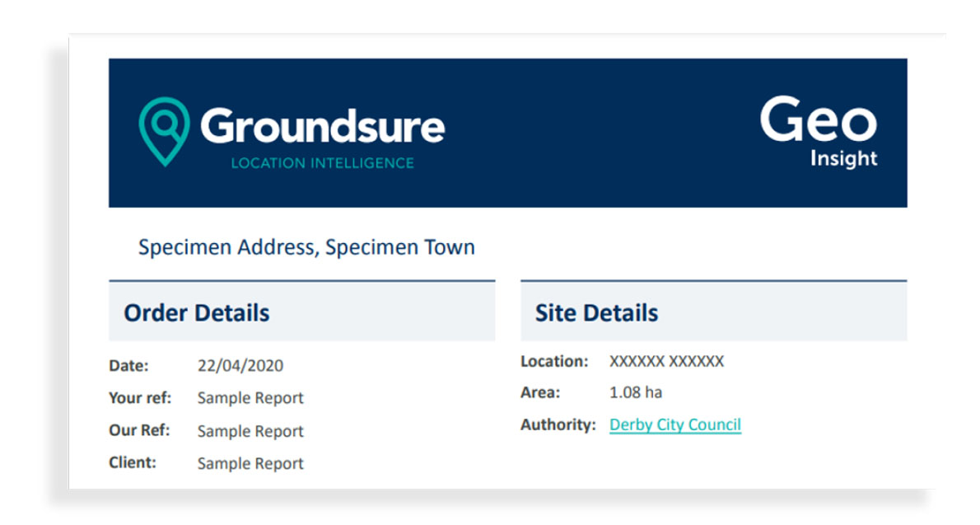Click the Location: label
This screenshot has width=980, height=525.
[x=554, y=362]
